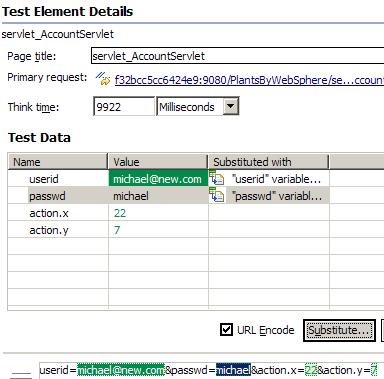Viewport: 384px width, 379px height.
Task: Click the passwd substitution datapool icon
Action: (216, 195)
